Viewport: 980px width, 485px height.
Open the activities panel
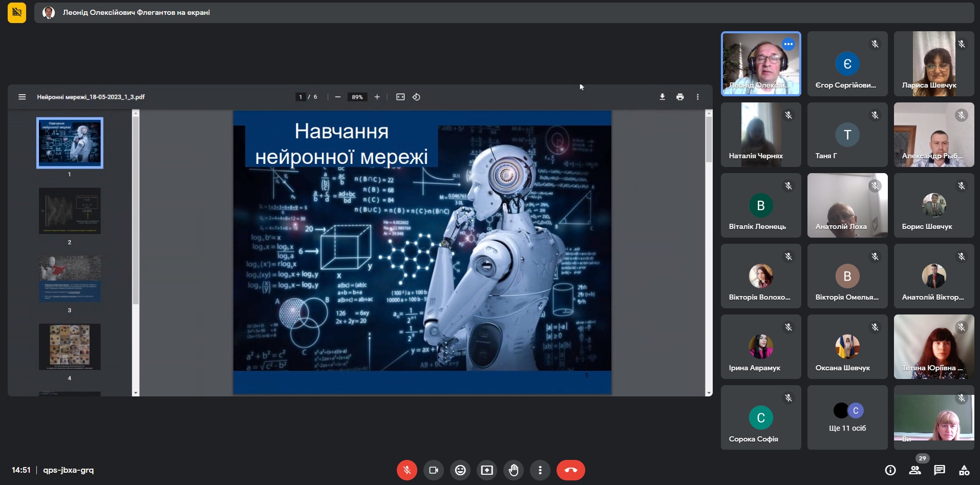tap(964, 470)
